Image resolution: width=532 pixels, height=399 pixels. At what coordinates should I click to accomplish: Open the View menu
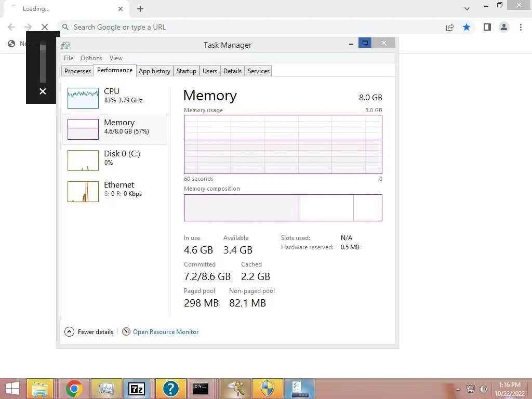tap(116, 58)
